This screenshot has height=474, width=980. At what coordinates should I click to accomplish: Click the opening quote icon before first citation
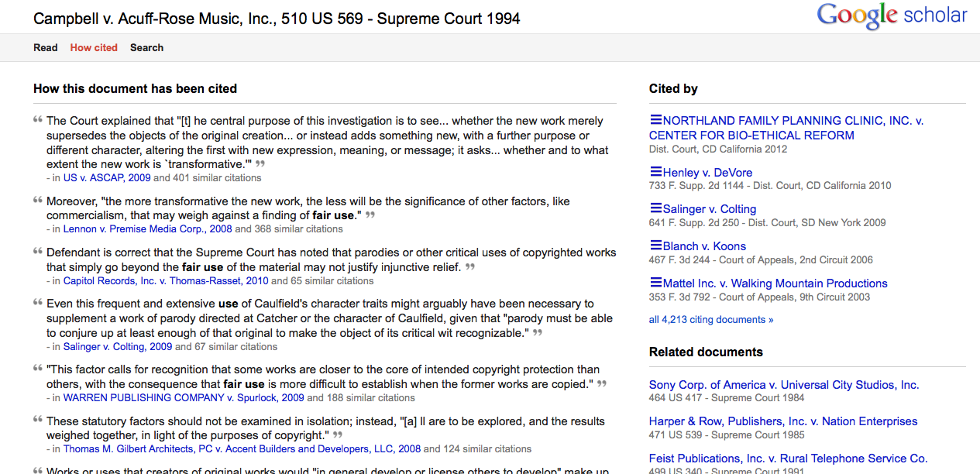[x=37, y=118]
